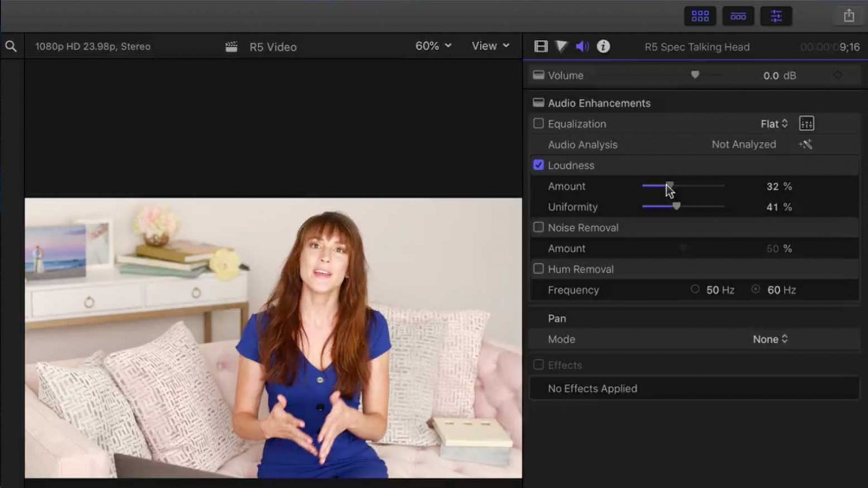Open the Pan Mode None dropdown
The image size is (868, 488).
tap(770, 339)
